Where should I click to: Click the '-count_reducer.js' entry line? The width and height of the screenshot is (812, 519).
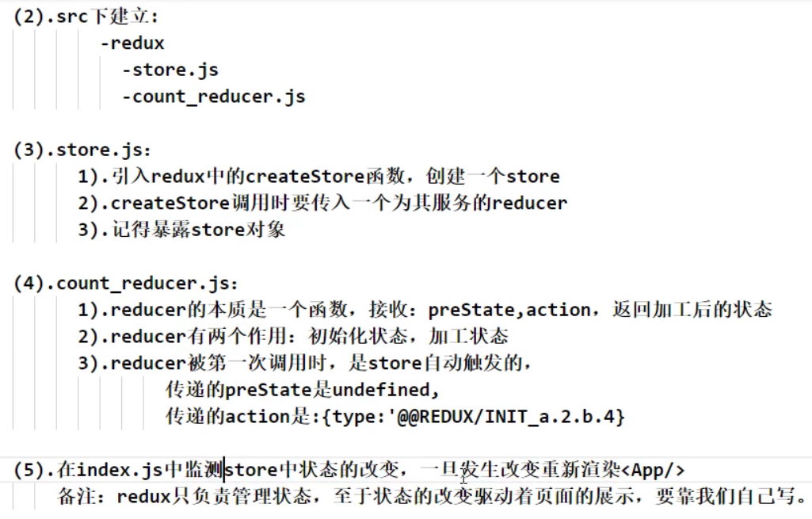point(214,97)
